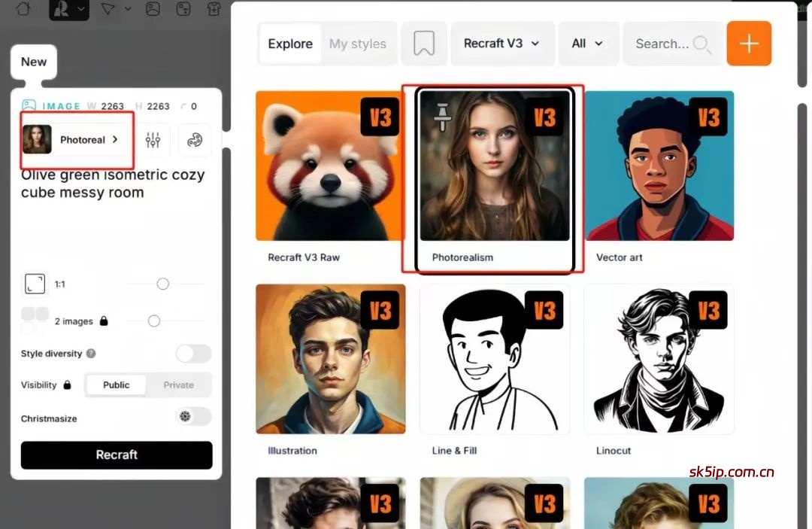The image size is (812, 529).
Task: Click the aspect ratio 1:1 slider handle
Action: click(162, 284)
